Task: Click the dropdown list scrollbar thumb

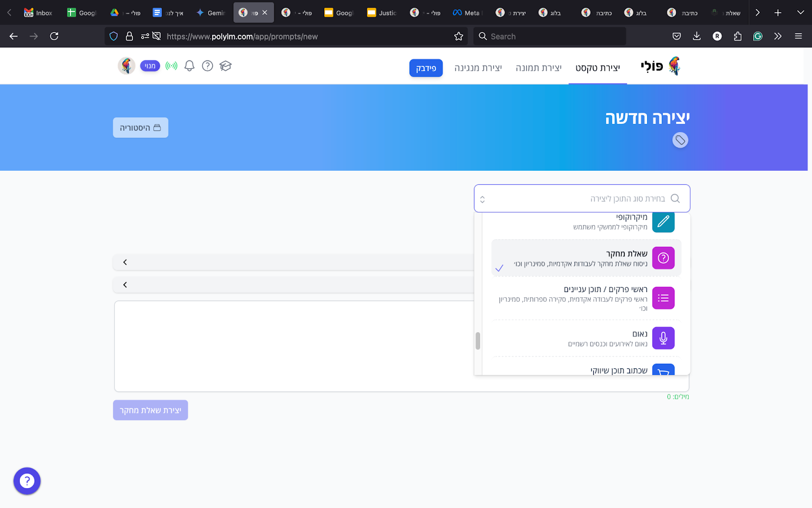Action: point(478,341)
